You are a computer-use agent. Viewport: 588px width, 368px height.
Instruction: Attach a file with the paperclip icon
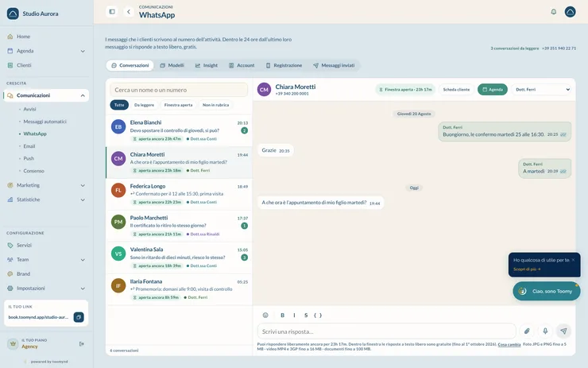[x=527, y=331]
